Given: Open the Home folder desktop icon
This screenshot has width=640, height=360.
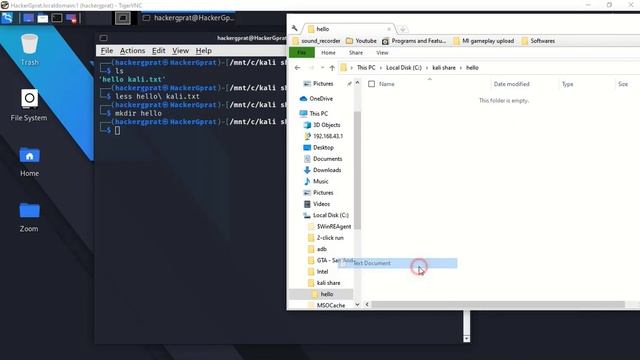Looking at the screenshot, I should [x=29, y=161].
